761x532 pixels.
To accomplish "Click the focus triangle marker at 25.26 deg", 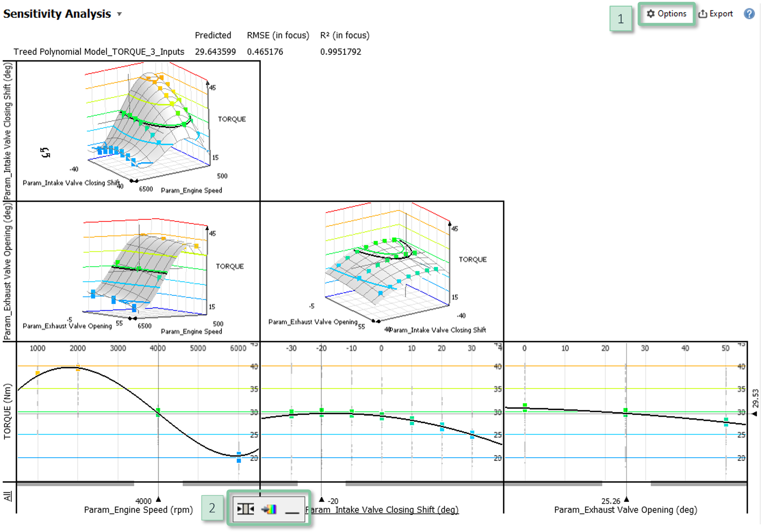I will 626,500.
